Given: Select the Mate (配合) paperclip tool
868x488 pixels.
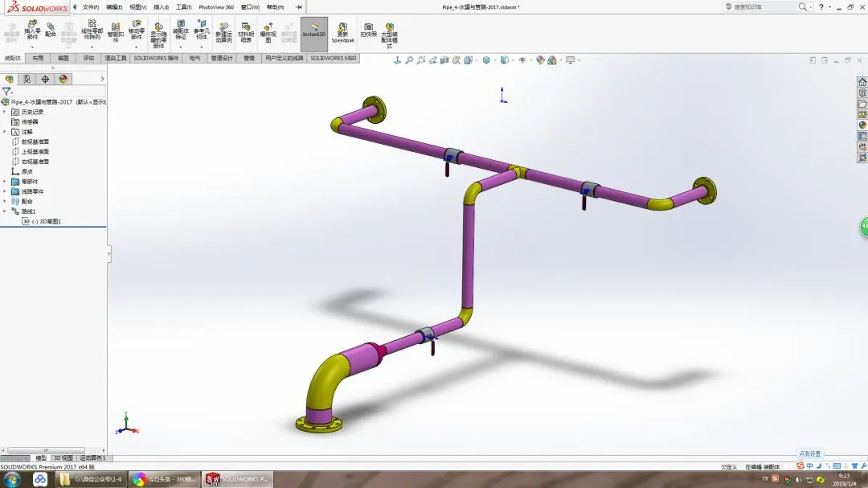Looking at the screenshot, I should pyautogui.click(x=51, y=30).
